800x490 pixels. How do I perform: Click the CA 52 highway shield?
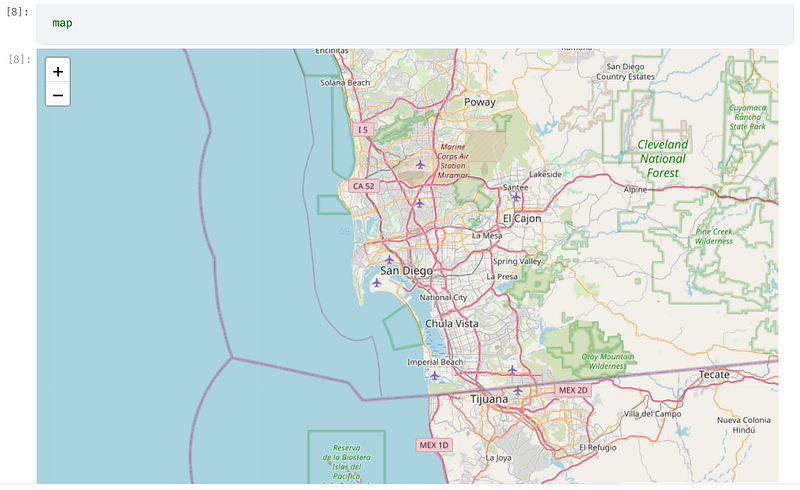pyautogui.click(x=364, y=186)
